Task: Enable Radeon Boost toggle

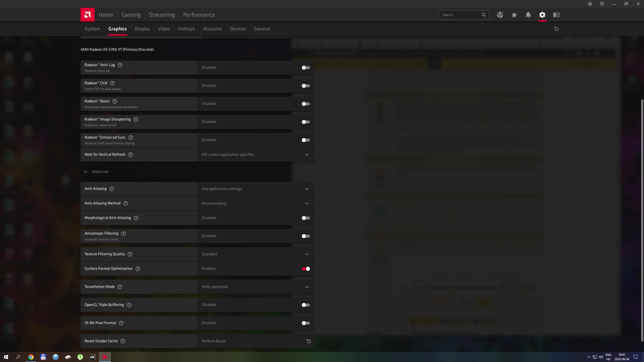Action: tap(306, 104)
